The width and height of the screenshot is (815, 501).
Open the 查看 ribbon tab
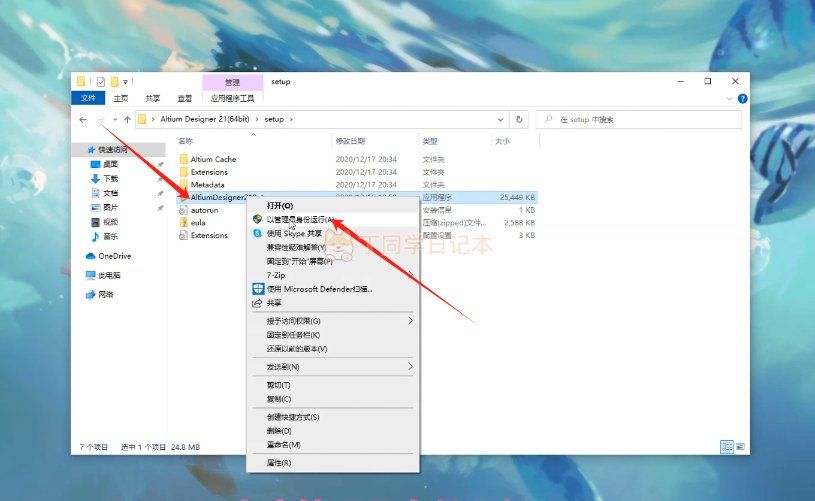pyautogui.click(x=184, y=98)
